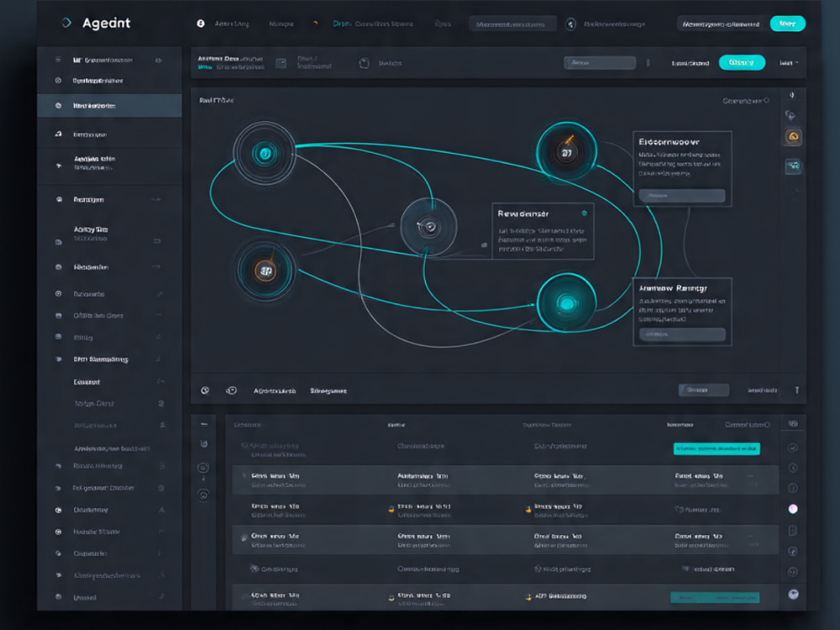Switch to the first canvas footer tab
This screenshot has width=840, height=630.
(275, 391)
